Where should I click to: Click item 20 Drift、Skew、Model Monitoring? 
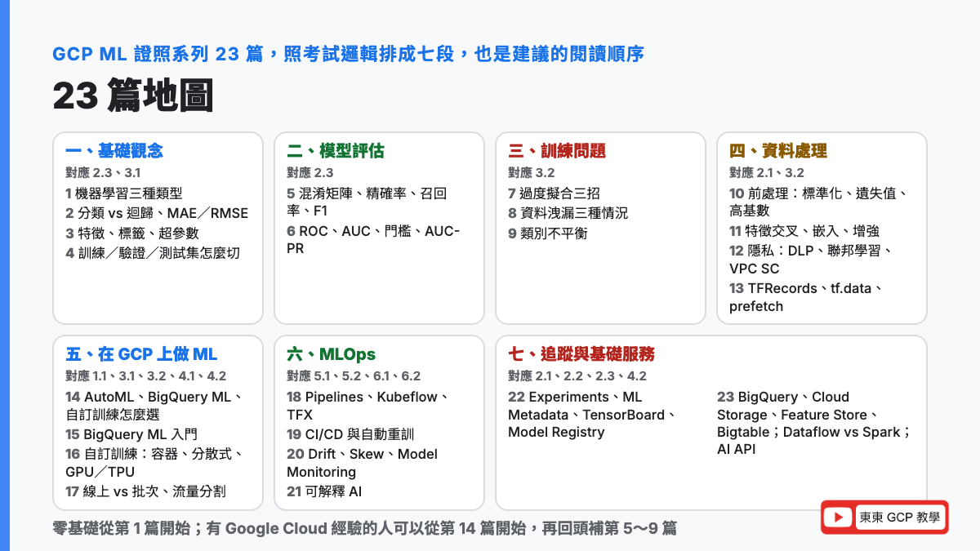coord(362,463)
